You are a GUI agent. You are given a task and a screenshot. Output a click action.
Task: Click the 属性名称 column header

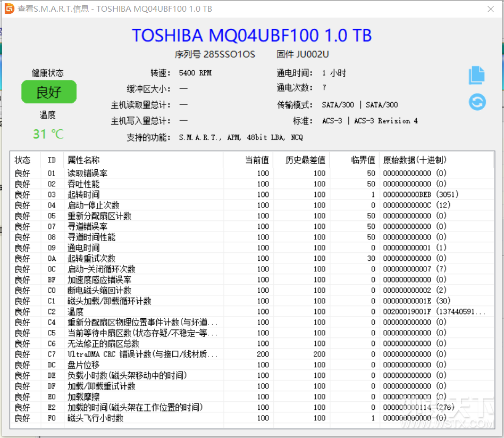[143, 160]
